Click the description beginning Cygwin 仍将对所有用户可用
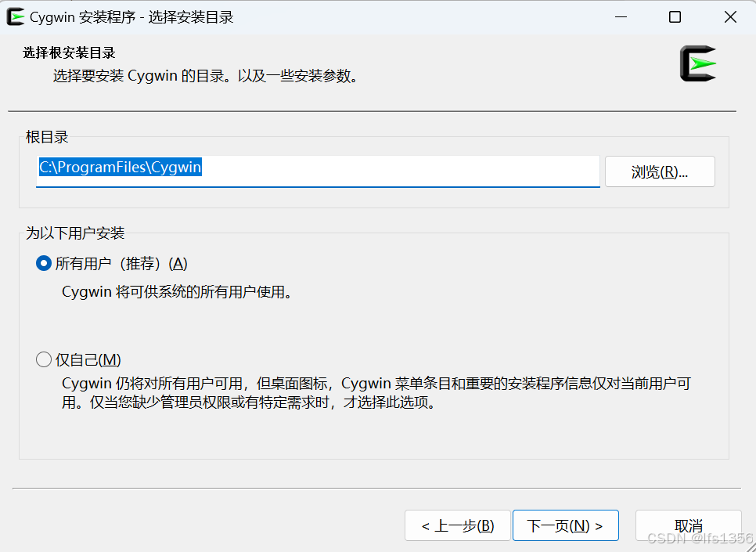Viewport: 756px width, 552px height. click(376, 393)
